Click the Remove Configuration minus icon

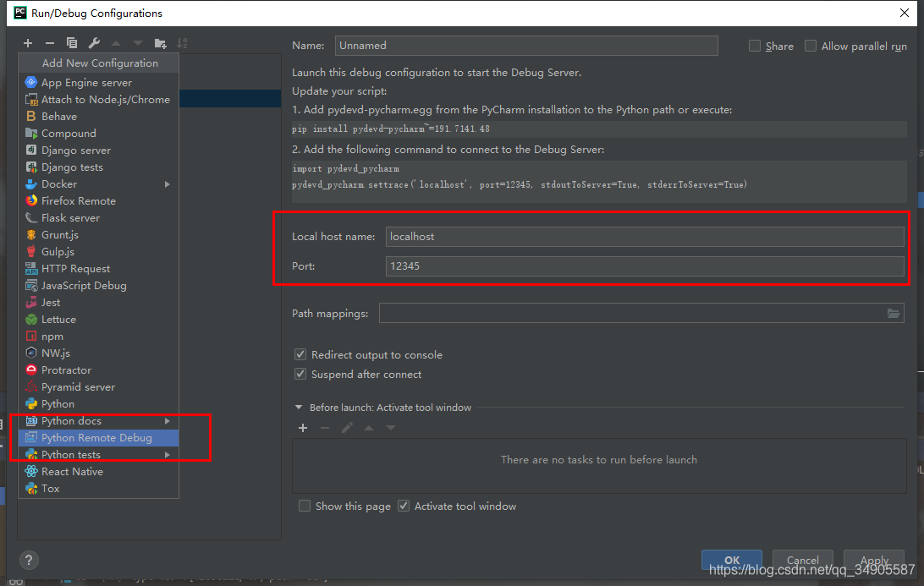tap(50, 43)
